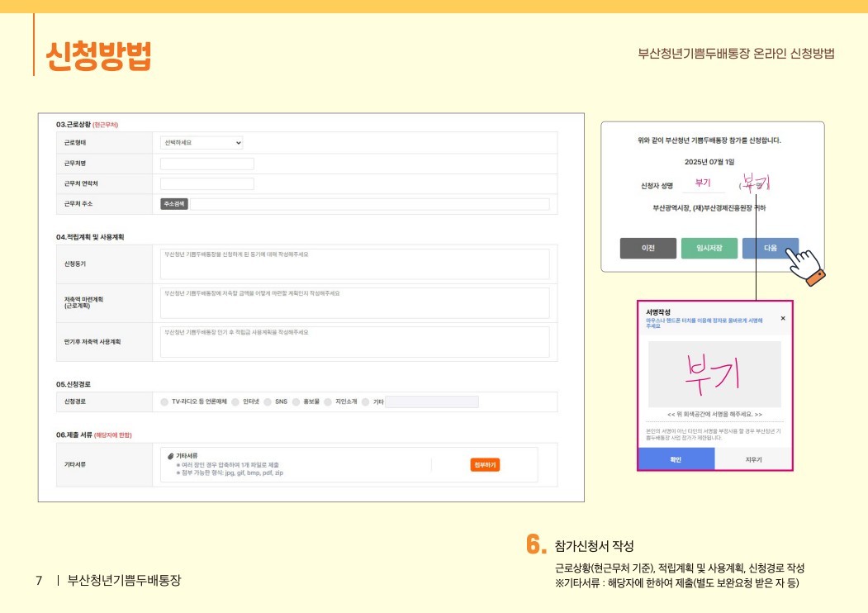Viewport: 868px width, 613px height.
Task: Clear the signature using 지우기
Action: pos(753,459)
